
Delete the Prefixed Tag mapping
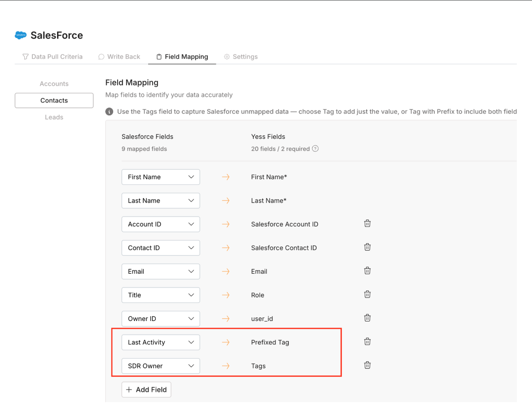tap(367, 341)
